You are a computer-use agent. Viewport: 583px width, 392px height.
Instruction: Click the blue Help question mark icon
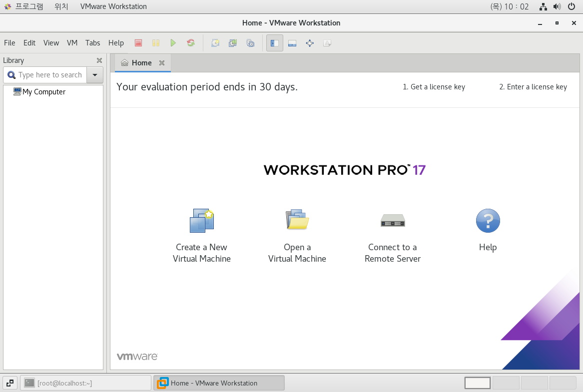click(488, 221)
